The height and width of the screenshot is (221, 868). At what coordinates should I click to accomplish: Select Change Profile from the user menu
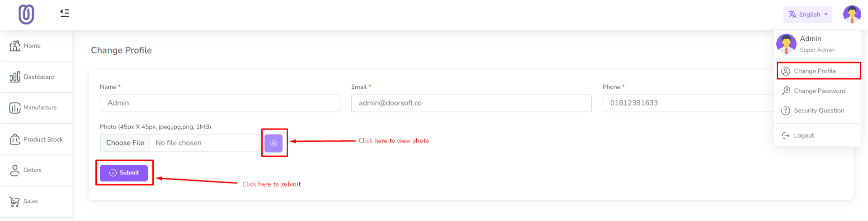coord(815,71)
